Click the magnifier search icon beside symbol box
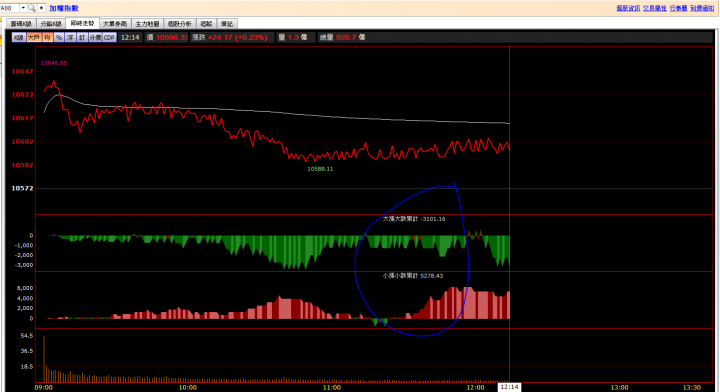This screenshot has width=720, height=392. pyautogui.click(x=32, y=8)
